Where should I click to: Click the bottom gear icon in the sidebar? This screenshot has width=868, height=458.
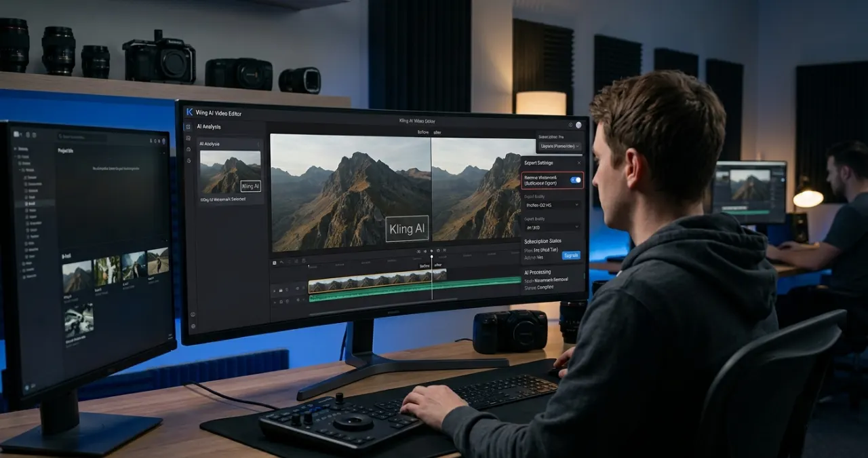pyautogui.click(x=193, y=326)
